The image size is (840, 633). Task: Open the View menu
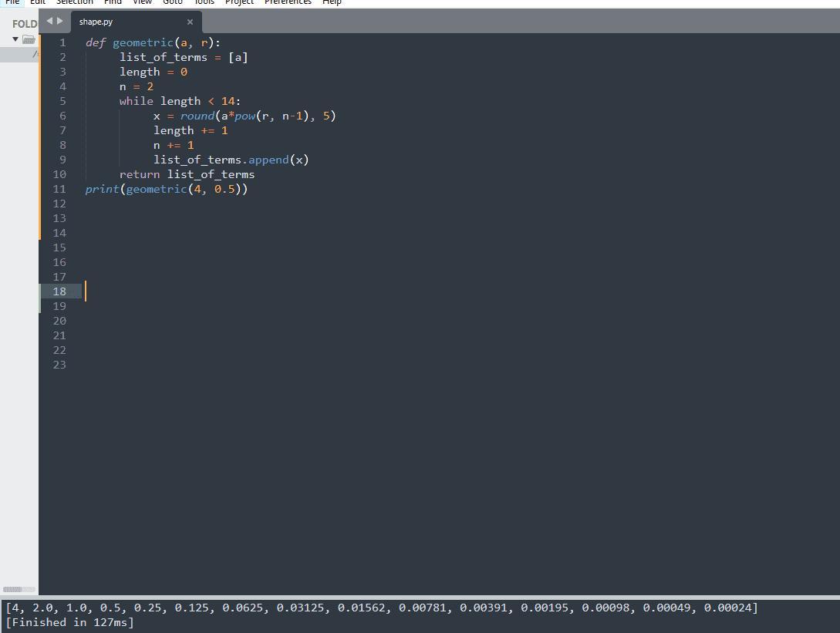pyautogui.click(x=142, y=2)
